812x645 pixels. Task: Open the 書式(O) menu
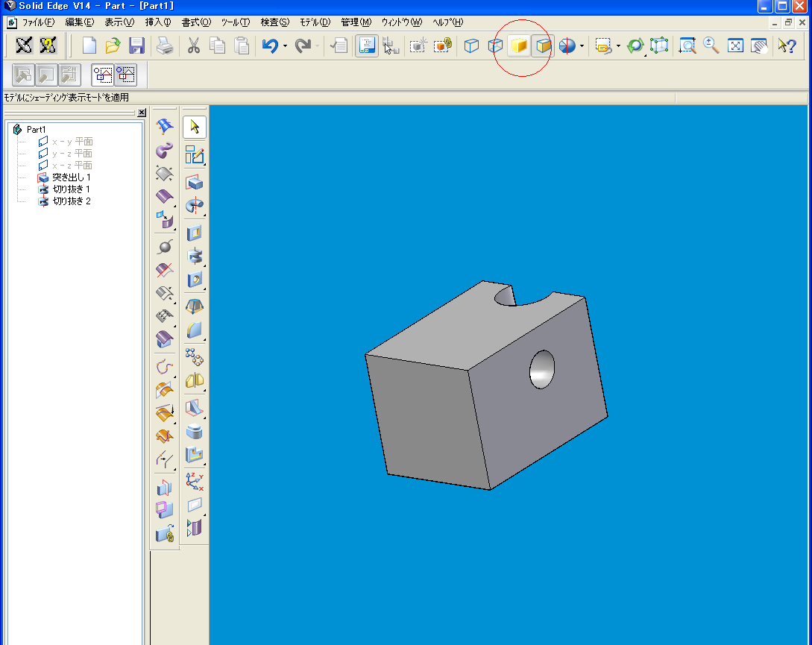pyautogui.click(x=196, y=22)
